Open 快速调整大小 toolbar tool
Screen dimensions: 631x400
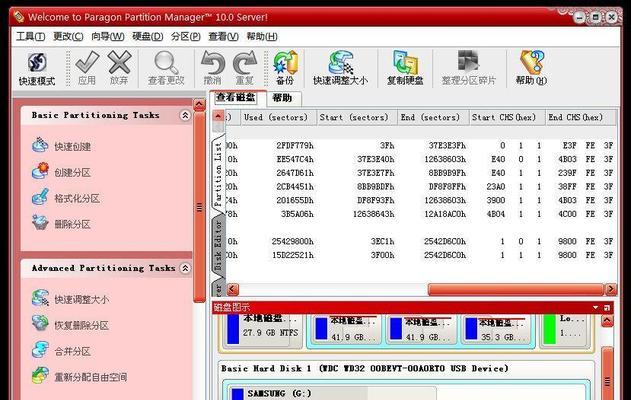click(x=340, y=68)
